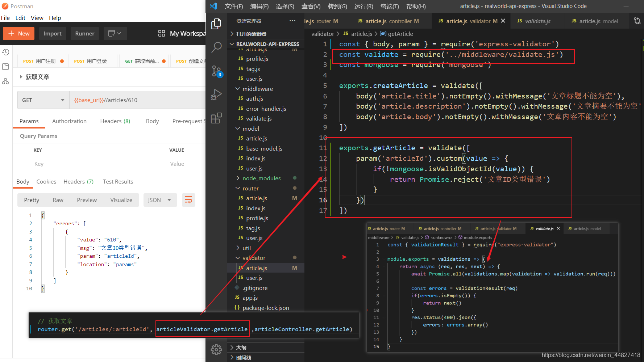
Task: Select the Preview response view
Action: pos(87,200)
